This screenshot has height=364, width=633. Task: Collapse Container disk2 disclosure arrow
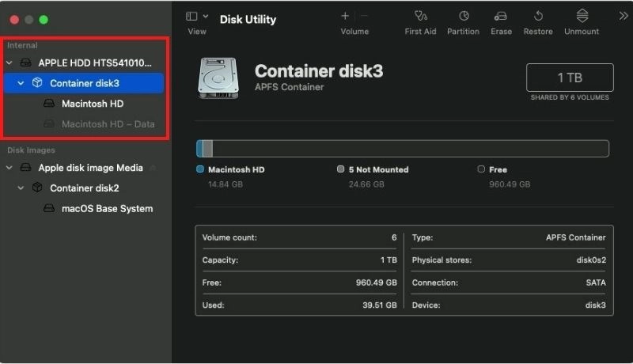click(x=21, y=188)
